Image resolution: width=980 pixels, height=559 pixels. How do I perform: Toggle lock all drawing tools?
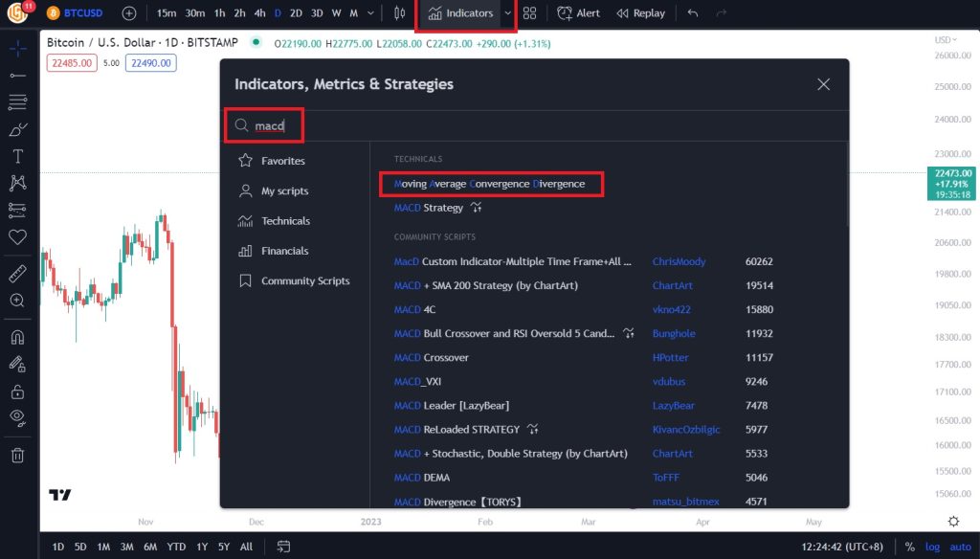point(17,391)
